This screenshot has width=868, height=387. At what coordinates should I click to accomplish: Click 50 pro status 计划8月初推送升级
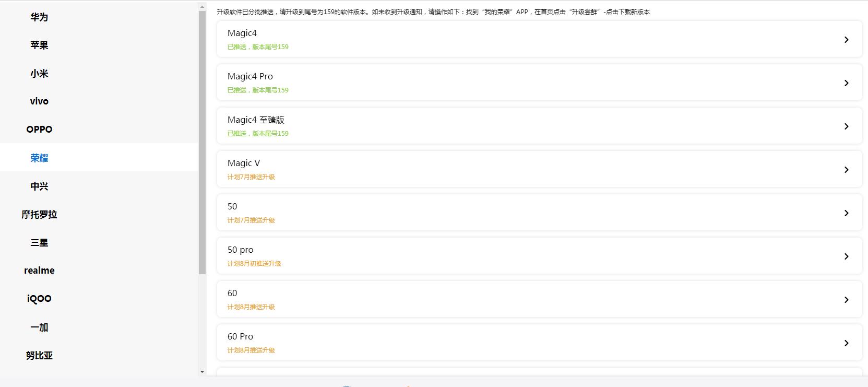254,264
